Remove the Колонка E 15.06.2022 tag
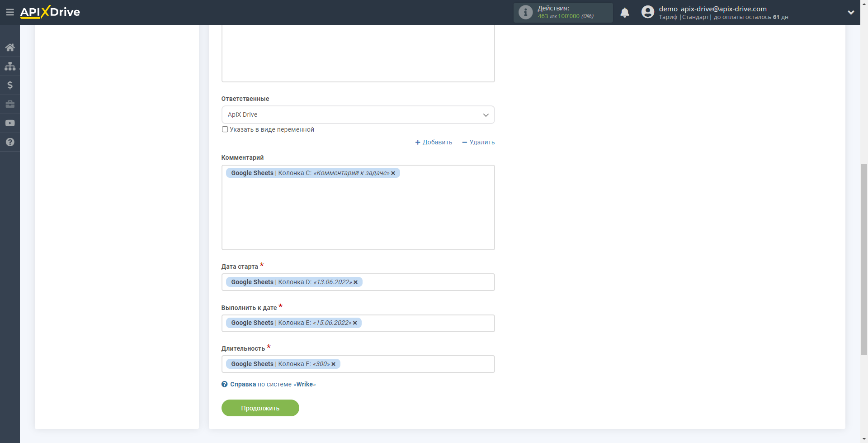868x443 pixels. coord(355,323)
